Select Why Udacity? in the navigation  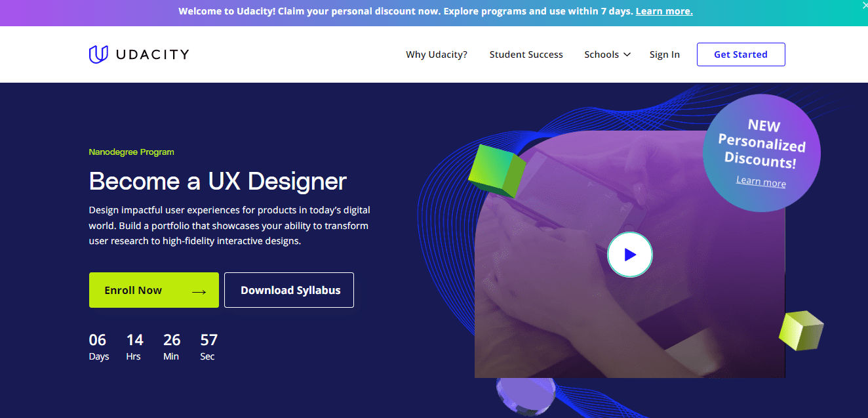point(436,54)
